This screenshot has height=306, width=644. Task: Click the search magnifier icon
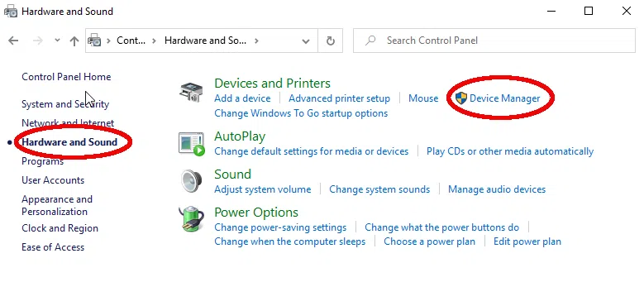point(370,41)
